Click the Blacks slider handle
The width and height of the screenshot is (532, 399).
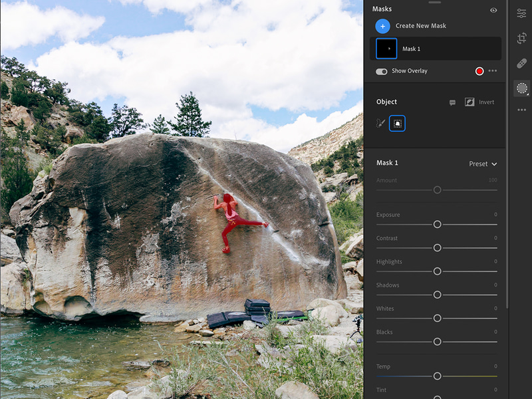click(438, 342)
